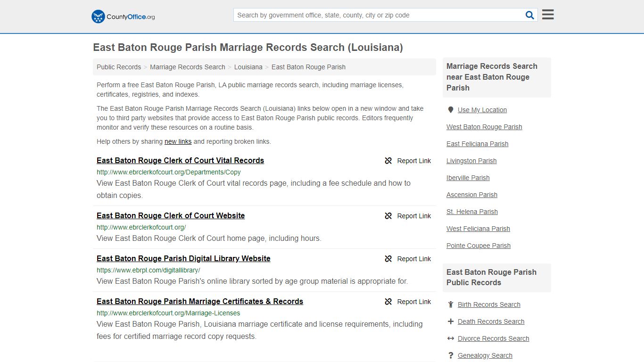Select Ascension Parish
Viewport: 644px width, 362px height.
(472, 195)
